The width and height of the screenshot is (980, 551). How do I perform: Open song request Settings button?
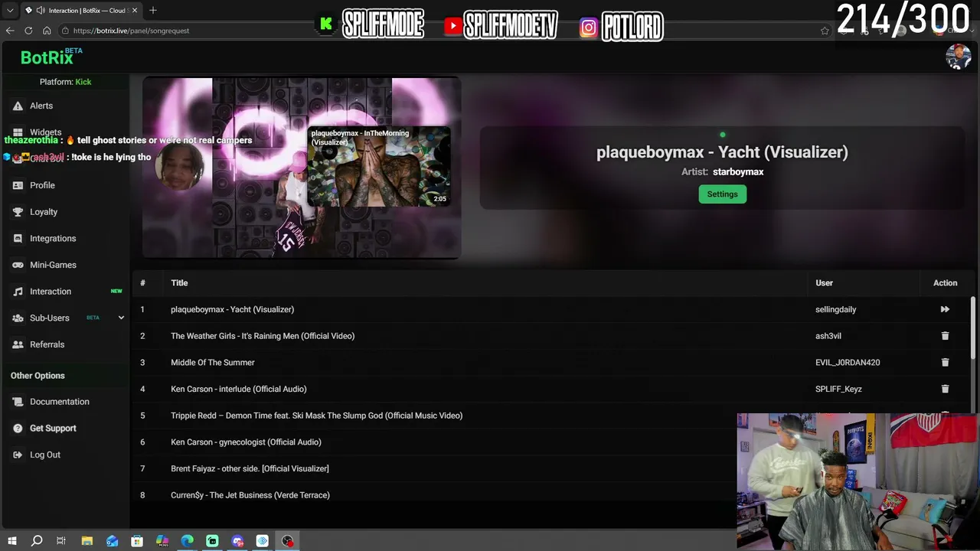[x=722, y=194]
